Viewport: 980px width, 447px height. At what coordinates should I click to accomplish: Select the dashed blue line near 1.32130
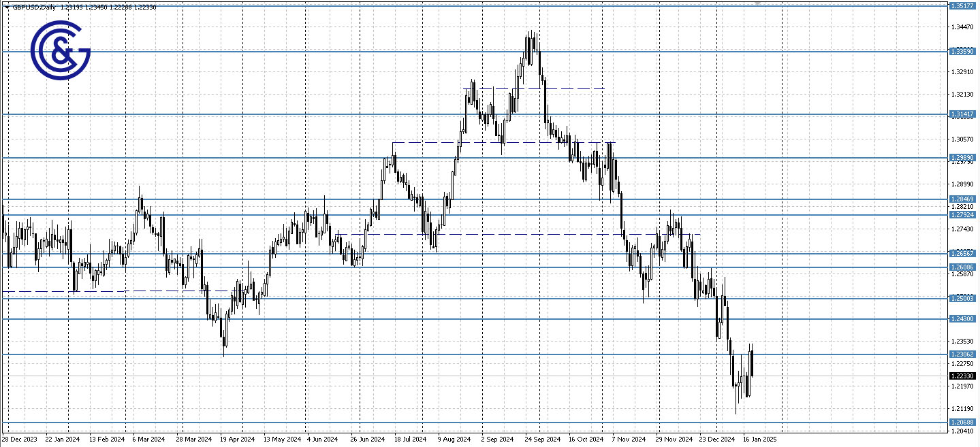coord(545,88)
